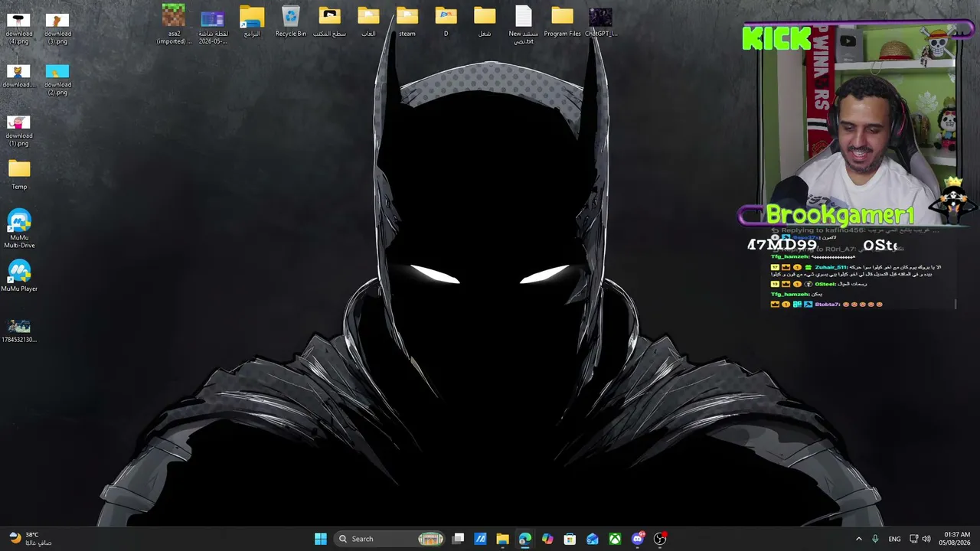The image size is (980, 551).
Task: Select the Temp folder on the desktop
Action: pyautogui.click(x=19, y=174)
